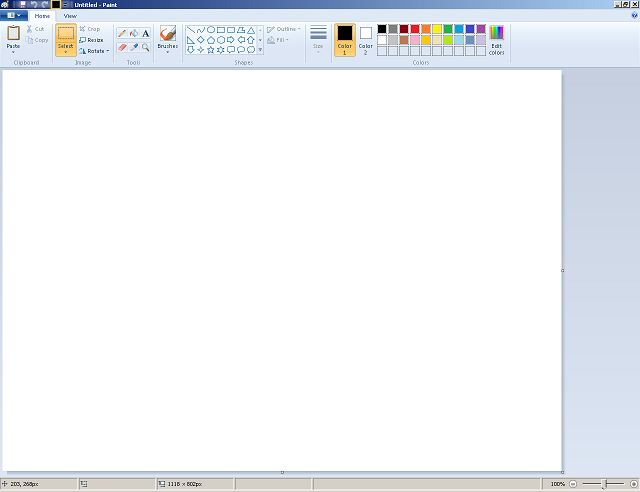The height and width of the screenshot is (492, 640).
Task: Choose the Right arrow shape
Action: [231, 40]
